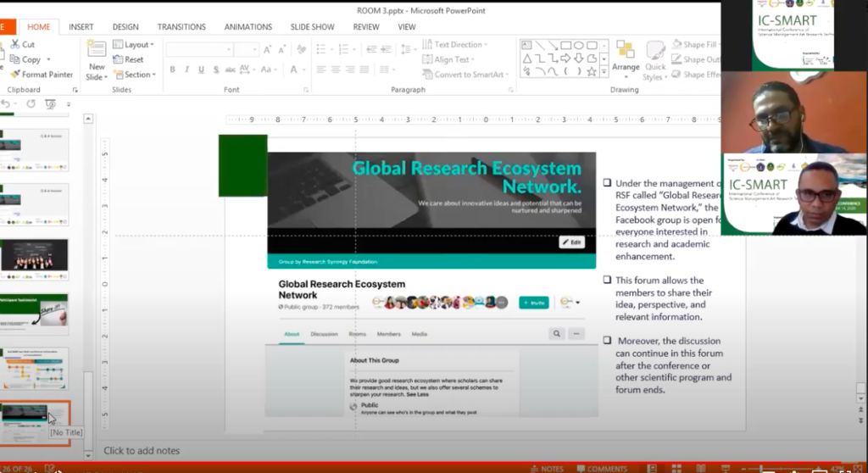Select the Format Painter tool
This screenshot has height=473, width=868.
(42, 75)
